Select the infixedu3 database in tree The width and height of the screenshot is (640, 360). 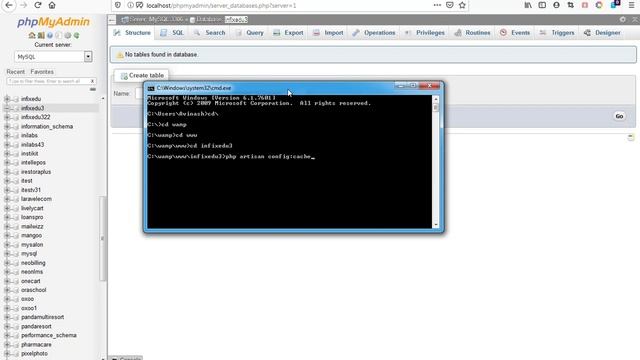pos(32,108)
